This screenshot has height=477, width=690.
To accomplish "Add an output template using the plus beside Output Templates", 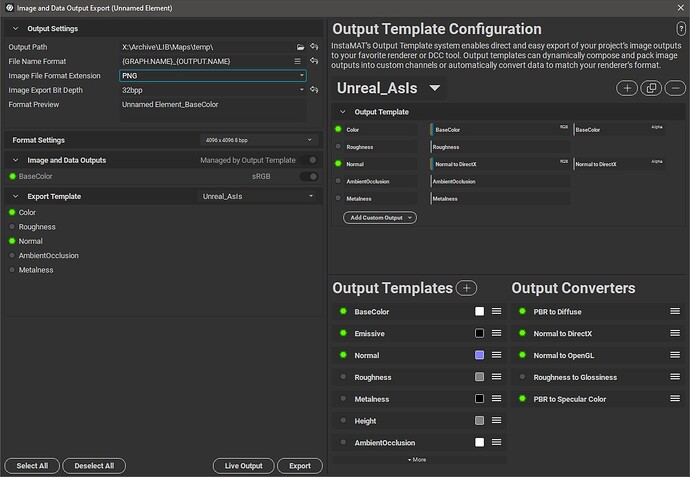I will [466, 288].
